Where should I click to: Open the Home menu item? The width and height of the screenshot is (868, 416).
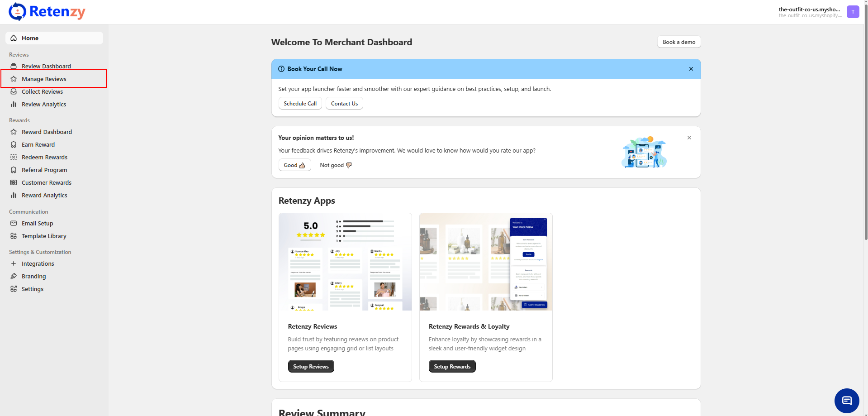[54, 38]
